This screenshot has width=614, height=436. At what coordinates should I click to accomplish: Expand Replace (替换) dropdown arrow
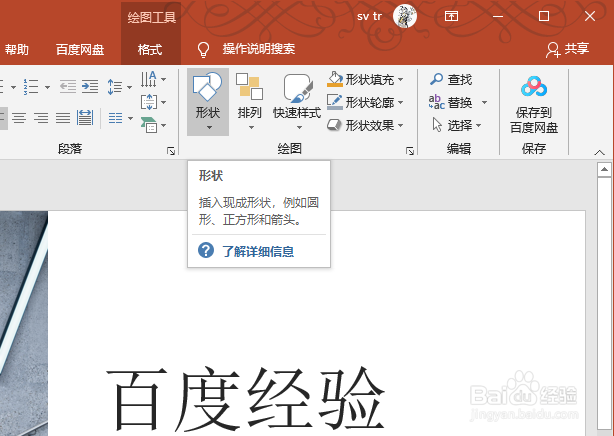484,103
